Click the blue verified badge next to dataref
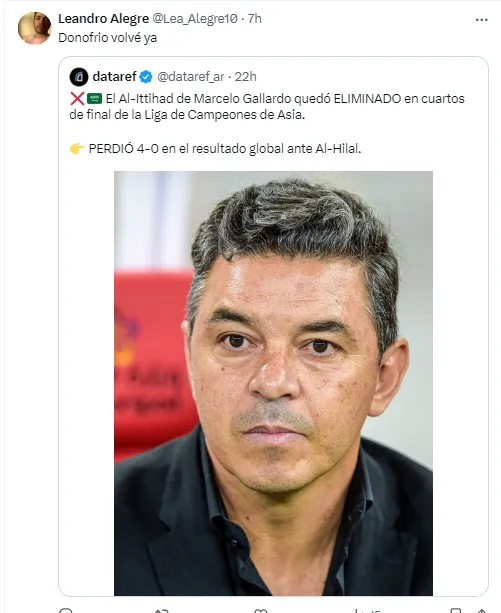The height and width of the screenshot is (613, 501). coord(146,77)
